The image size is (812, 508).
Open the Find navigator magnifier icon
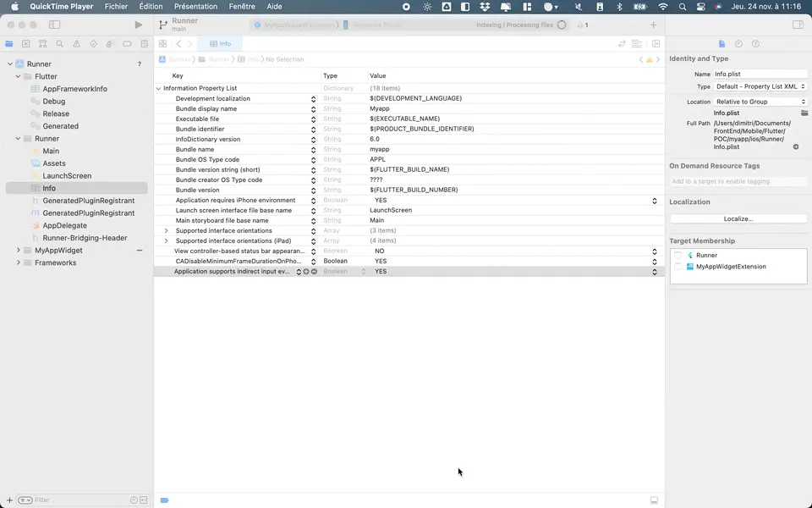59,44
